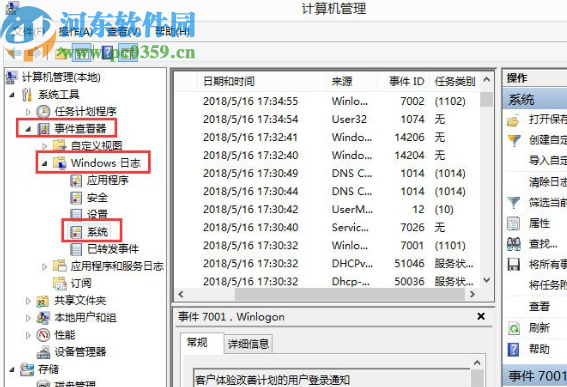Expand the 本地用户和组 node
The width and height of the screenshot is (567, 387).
coord(28,318)
